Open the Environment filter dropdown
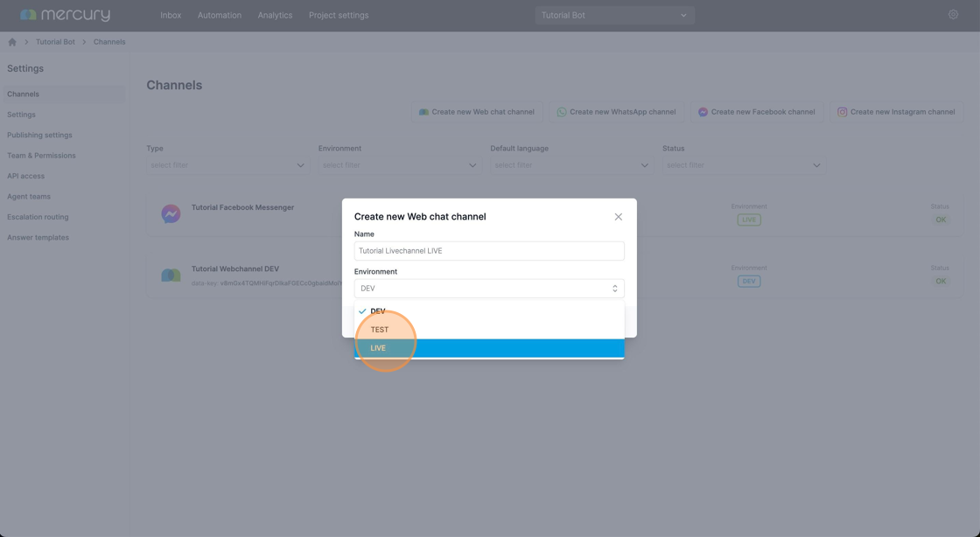This screenshot has width=980, height=537. (400, 165)
